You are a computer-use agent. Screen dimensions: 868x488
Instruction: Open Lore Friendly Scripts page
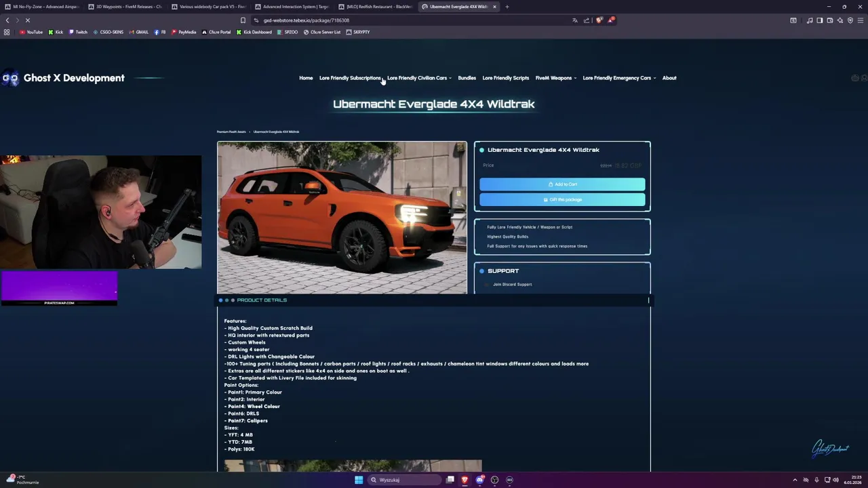coord(505,78)
